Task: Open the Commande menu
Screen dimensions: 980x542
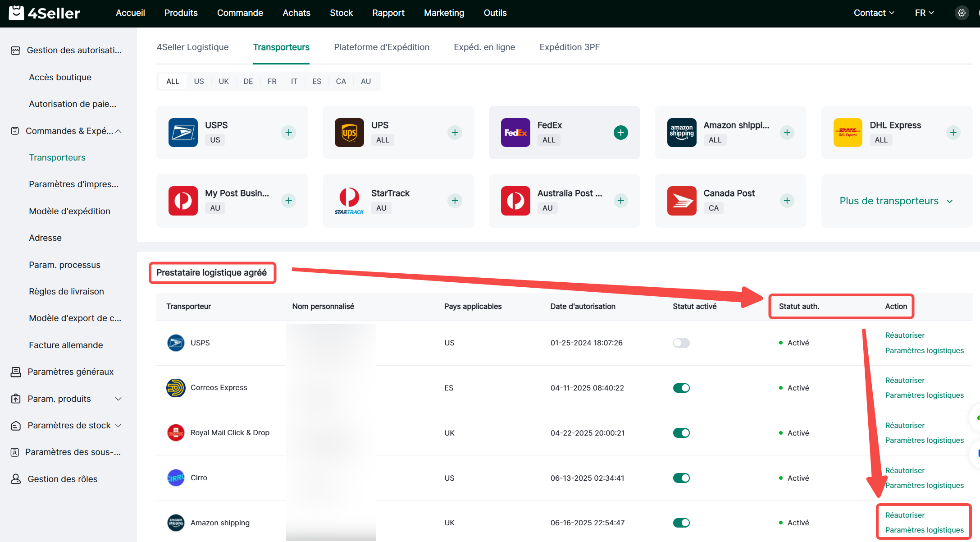Action: click(240, 13)
